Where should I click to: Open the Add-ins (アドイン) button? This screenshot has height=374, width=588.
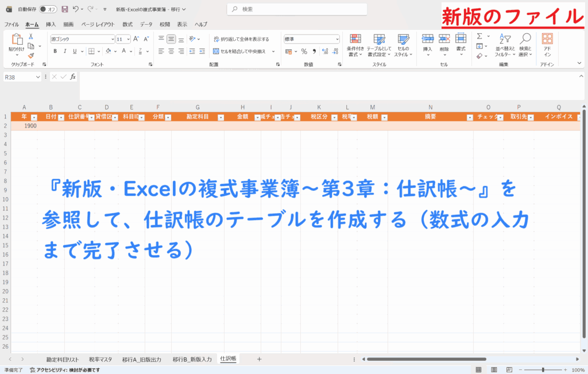point(547,45)
